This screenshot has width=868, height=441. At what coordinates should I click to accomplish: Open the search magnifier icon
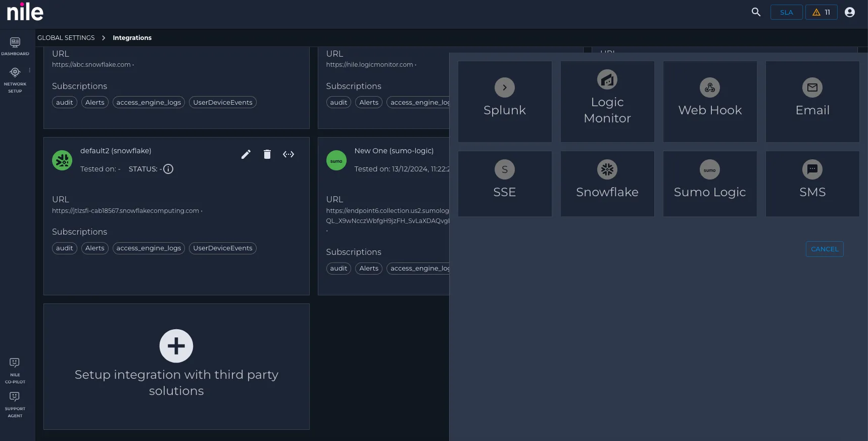[756, 12]
